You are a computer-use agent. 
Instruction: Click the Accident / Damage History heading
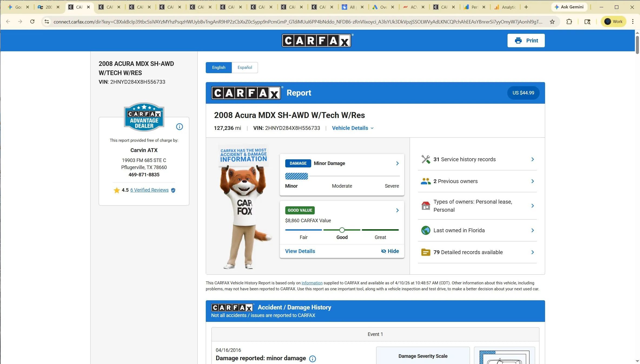[x=294, y=307]
